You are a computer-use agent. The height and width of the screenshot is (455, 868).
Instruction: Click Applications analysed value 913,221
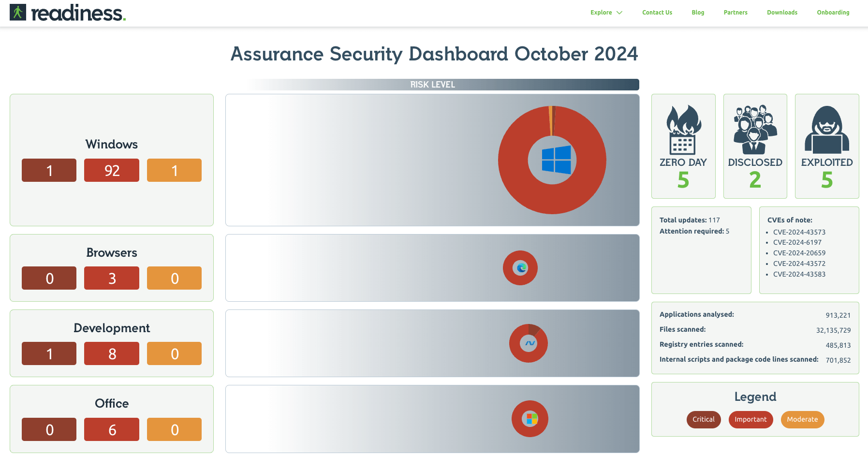tap(838, 315)
